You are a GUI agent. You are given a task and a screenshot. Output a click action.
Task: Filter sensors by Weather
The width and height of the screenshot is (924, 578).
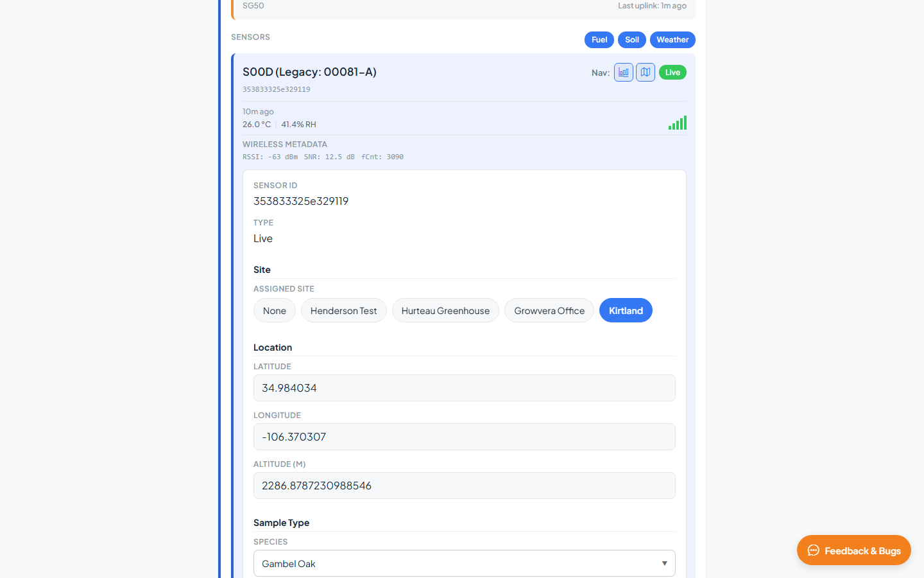point(672,40)
